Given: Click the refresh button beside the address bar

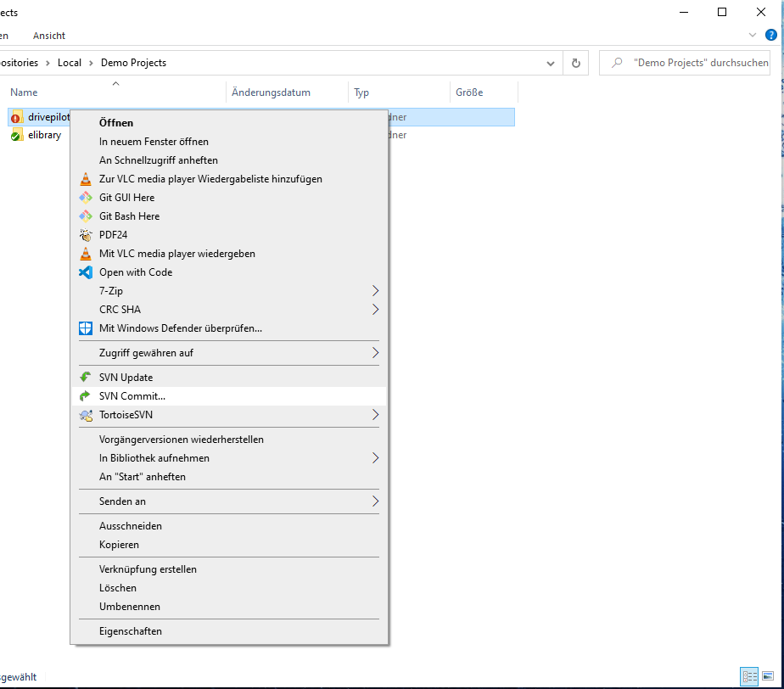Looking at the screenshot, I should 576,62.
